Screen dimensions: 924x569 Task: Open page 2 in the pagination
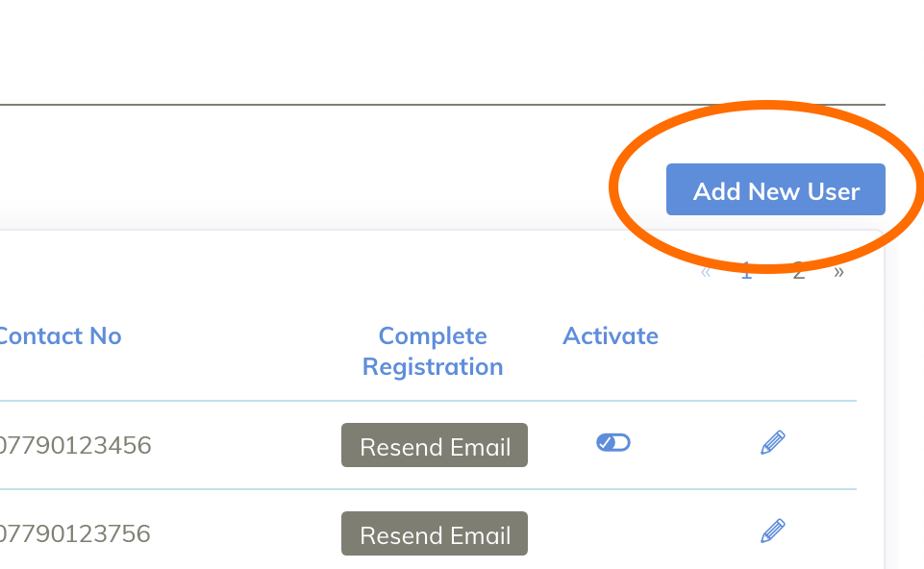[x=798, y=272]
